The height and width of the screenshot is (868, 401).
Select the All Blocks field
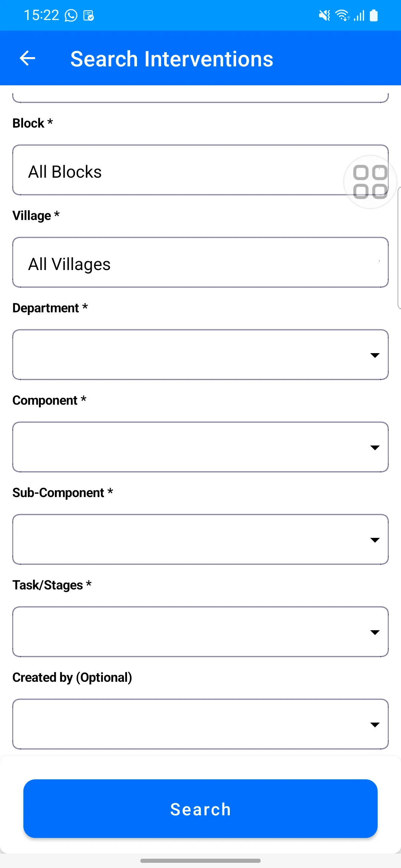[x=200, y=170]
